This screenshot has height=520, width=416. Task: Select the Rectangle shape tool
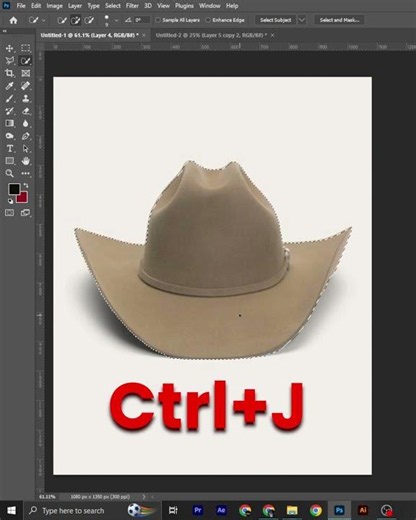coord(9,161)
